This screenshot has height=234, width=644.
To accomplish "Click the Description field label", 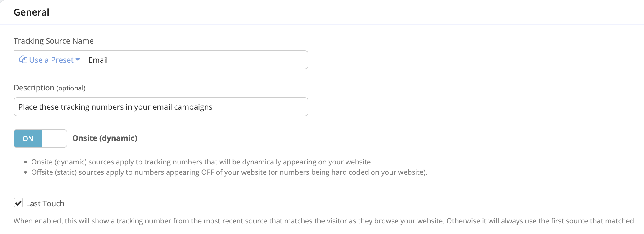I will [34, 88].
